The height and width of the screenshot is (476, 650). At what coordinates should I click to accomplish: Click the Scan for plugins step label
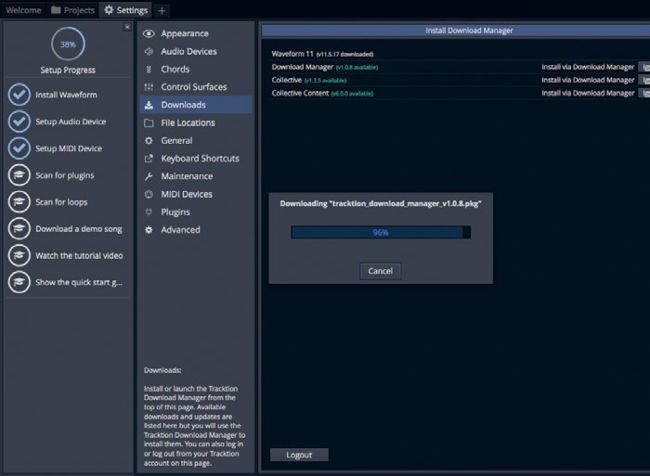coord(65,175)
